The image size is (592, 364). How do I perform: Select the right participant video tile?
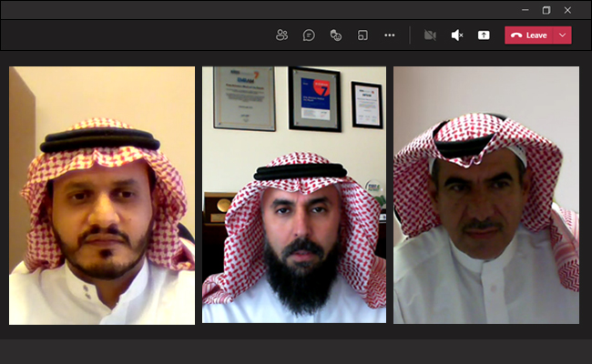486,195
